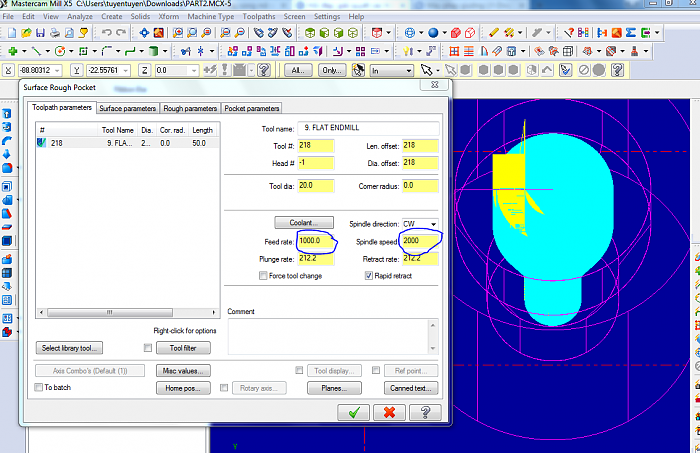This screenshot has width=700, height=453.
Task: Click the red X cancel button in dialog
Action: click(x=389, y=412)
